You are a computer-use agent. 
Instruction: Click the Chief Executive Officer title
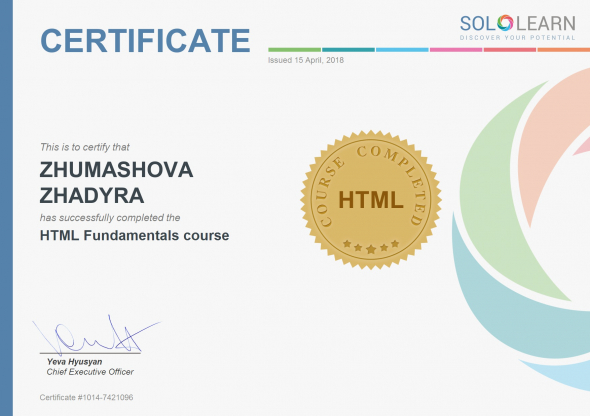(90, 372)
